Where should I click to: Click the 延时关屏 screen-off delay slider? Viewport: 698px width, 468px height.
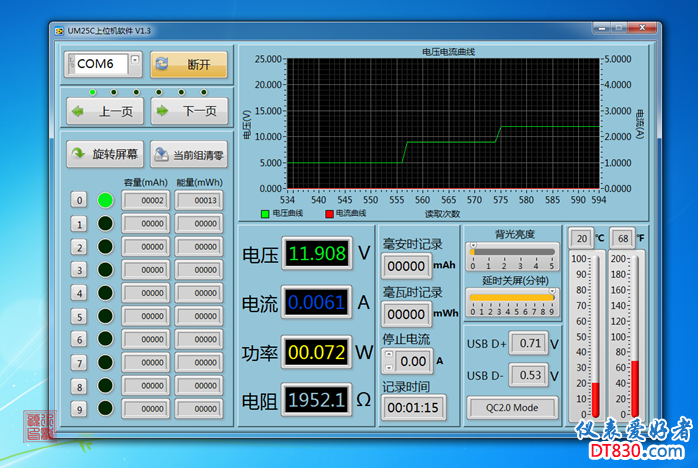512,298
